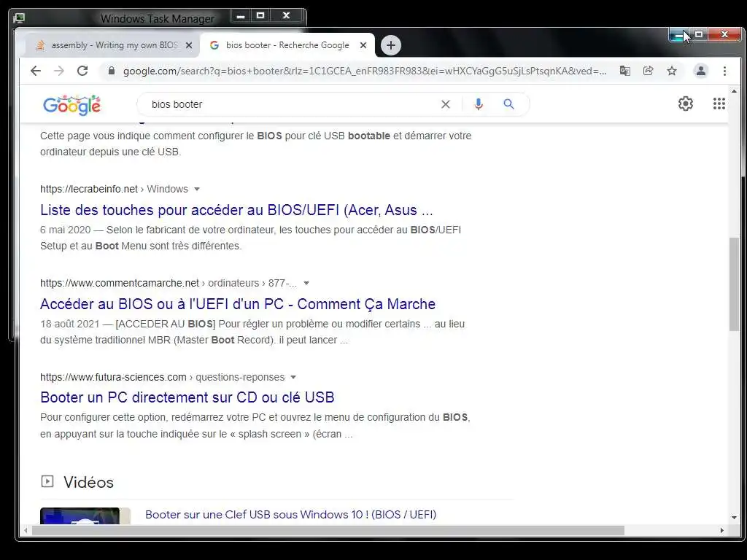The image size is (747, 560).
Task: Go forward with the forward arrow
Action: point(59,71)
